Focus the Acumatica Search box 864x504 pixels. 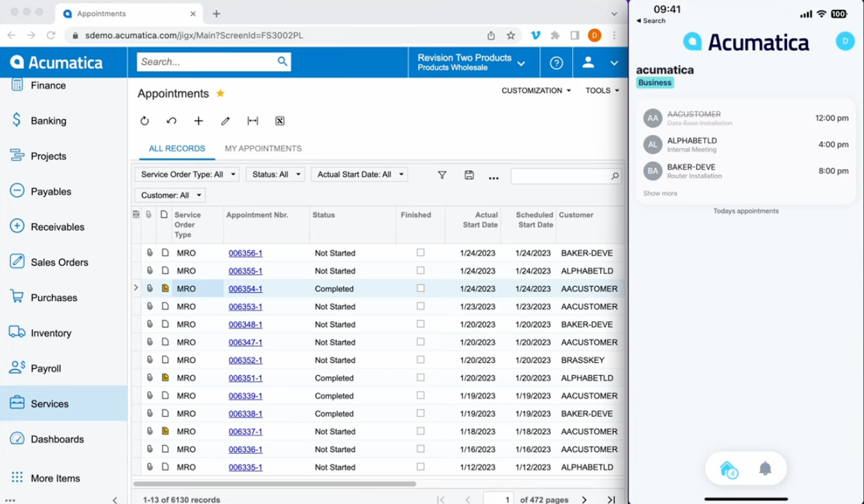(213, 62)
